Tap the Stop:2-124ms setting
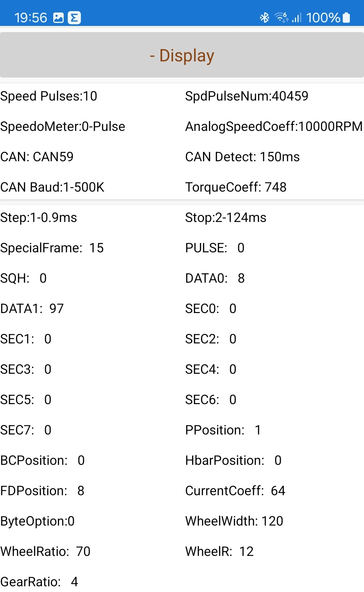Screen dimensions: 364x592 [x=225, y=218]
